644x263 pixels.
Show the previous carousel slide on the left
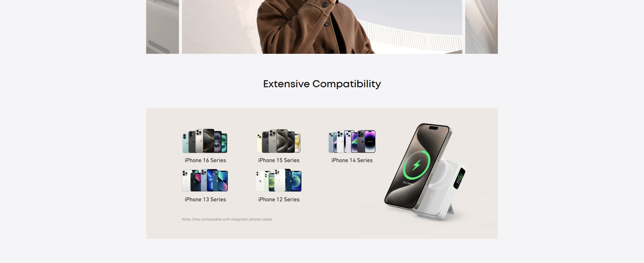163,27
